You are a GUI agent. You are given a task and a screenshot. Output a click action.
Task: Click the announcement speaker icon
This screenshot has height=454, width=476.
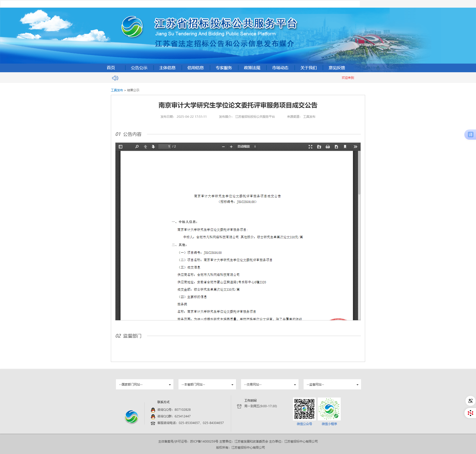click(115, 78)
